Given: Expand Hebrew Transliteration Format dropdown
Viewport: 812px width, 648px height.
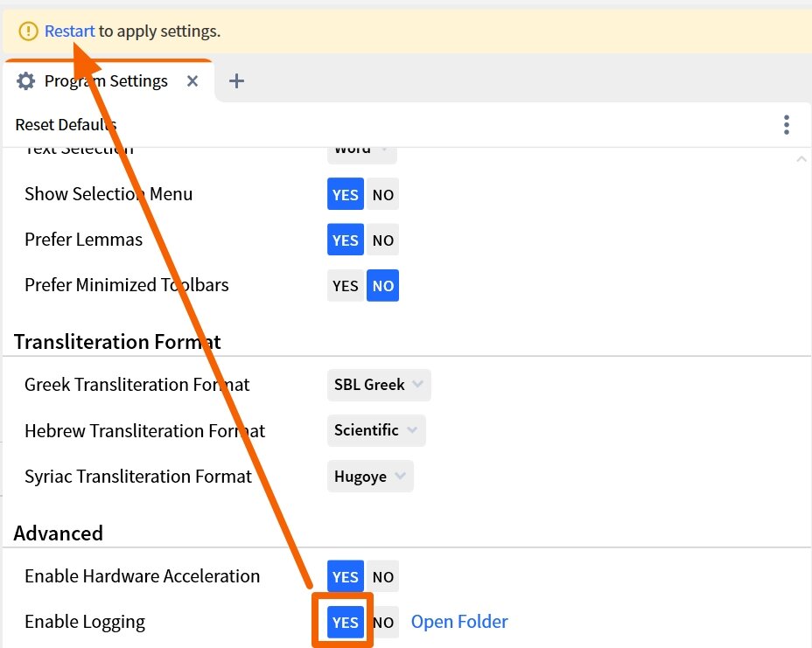Looking at the screenshot, I should [x=375, y=430].
